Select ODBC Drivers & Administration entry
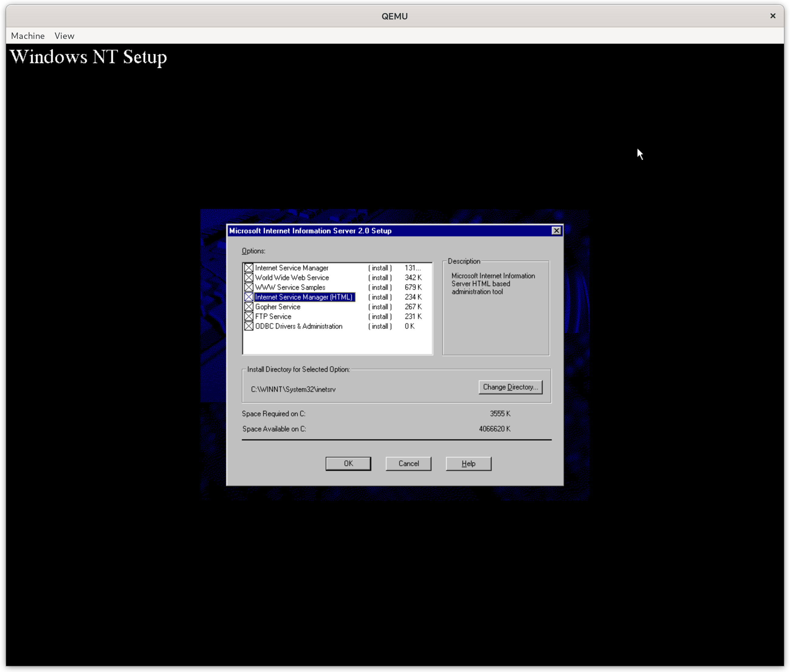Viewport: 790px width, 672px height. pos(299,326)
